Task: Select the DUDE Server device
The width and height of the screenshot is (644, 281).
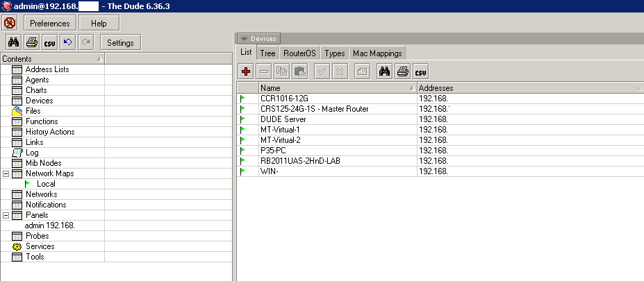Action: click(440, 119)
